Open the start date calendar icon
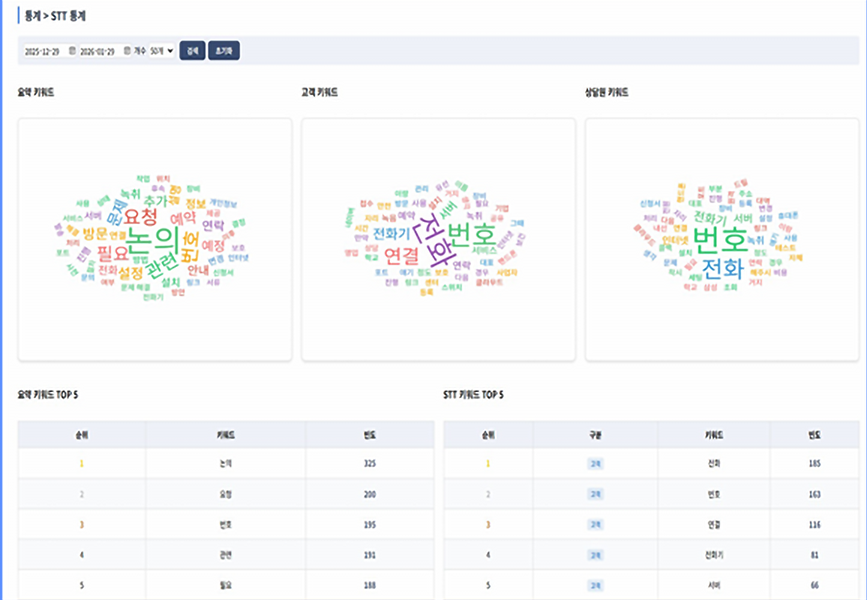867x600 pixels. (72, 51)
